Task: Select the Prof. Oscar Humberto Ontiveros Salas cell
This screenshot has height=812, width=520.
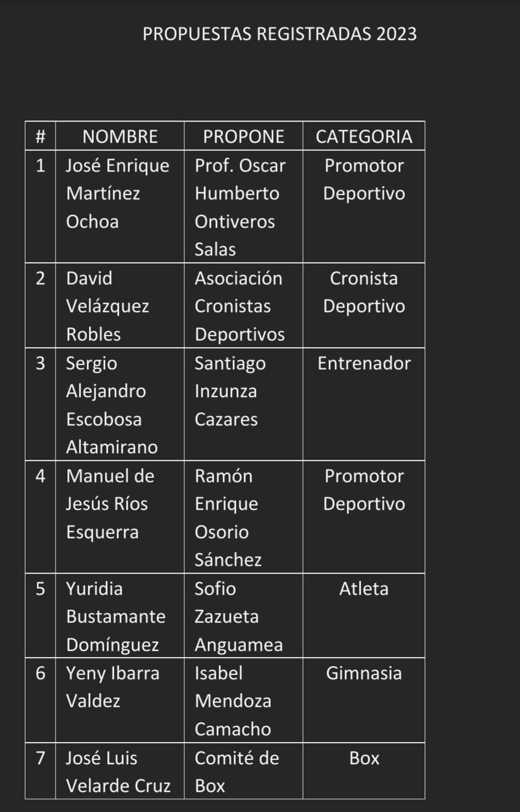Action: point(244,206)
